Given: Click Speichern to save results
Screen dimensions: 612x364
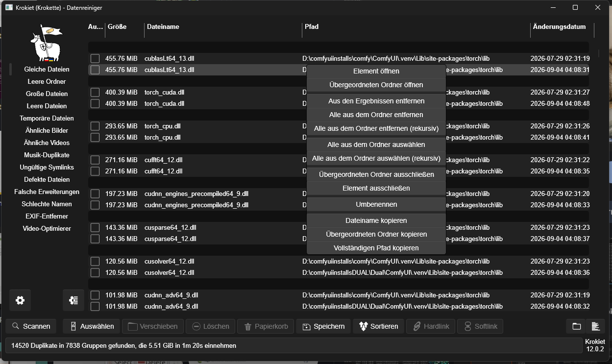Looking at the screenshot, I should [x=323, y=326].
